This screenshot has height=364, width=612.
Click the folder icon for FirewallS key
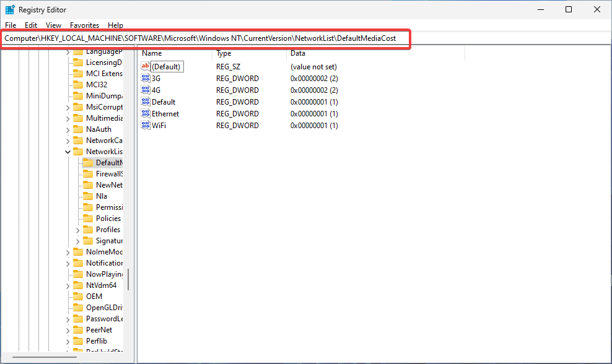[88, 173]
